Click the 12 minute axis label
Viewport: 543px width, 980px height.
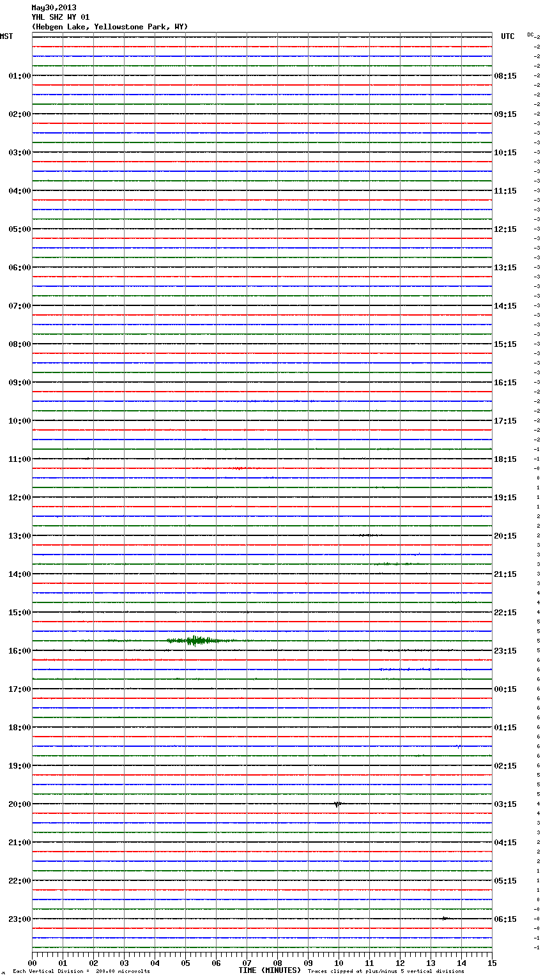(x=401, y=963)
